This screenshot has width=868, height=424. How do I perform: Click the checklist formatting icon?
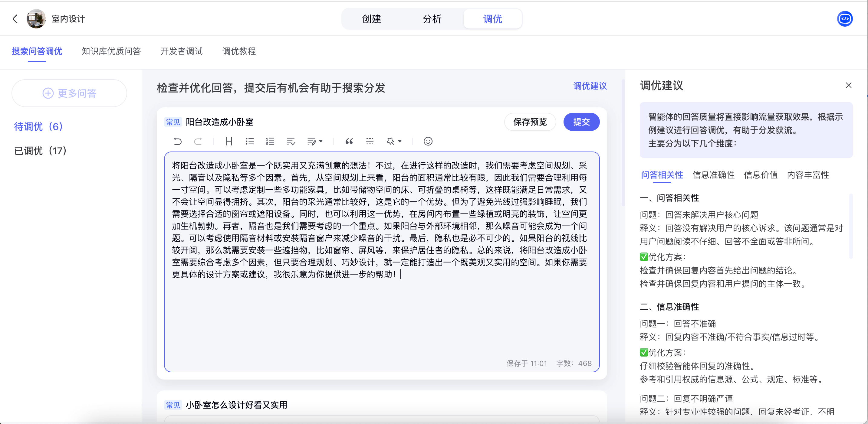click(x=291, y=141)
